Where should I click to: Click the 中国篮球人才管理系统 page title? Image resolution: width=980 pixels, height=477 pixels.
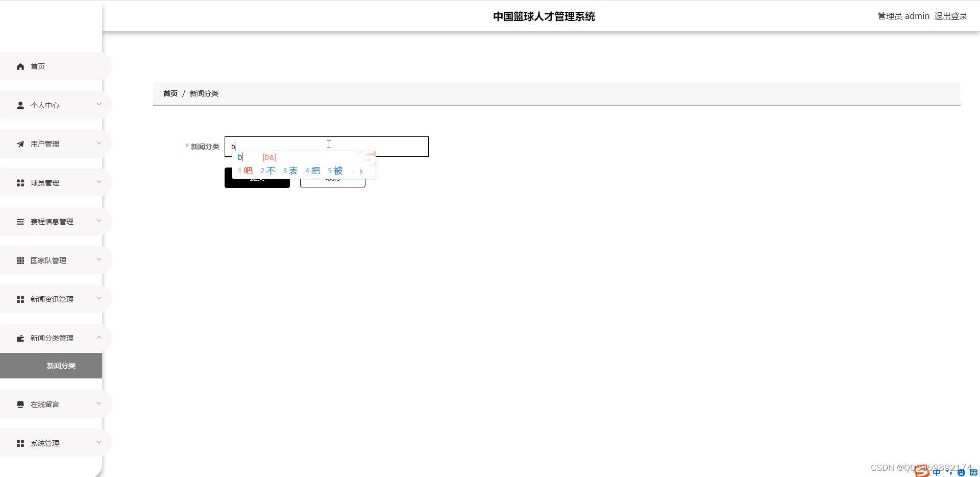tap(544, 16)
